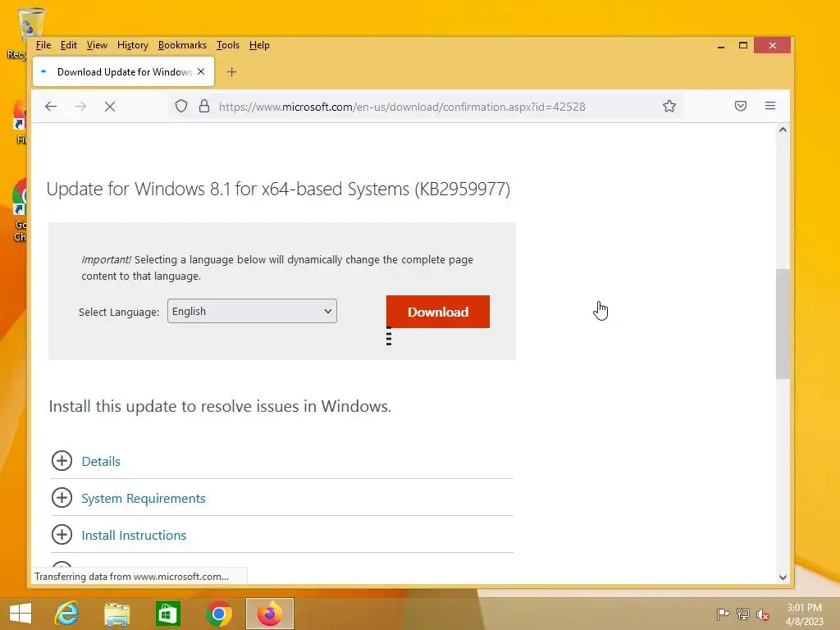
Task: Open the Bookmarks menu
Action: point(182,45)
